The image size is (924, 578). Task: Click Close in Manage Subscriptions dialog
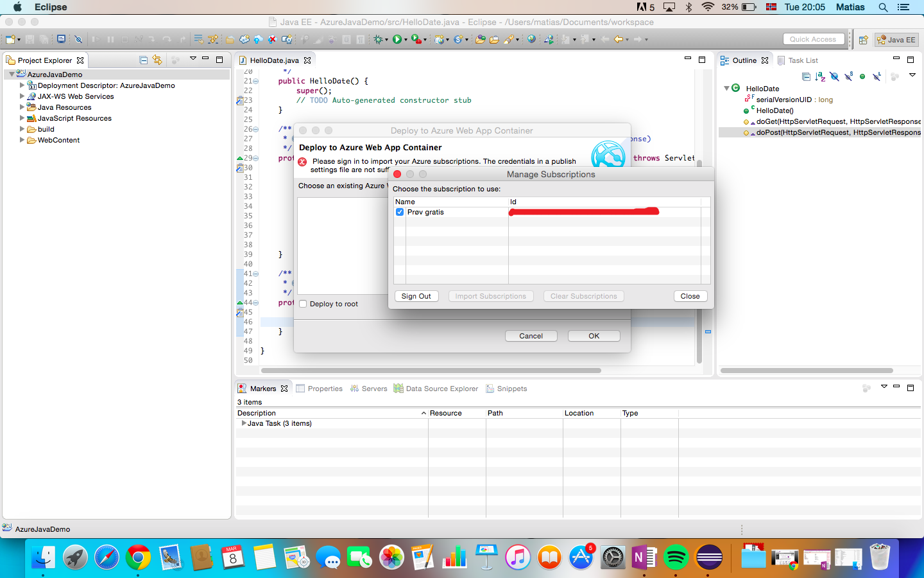(690, 296)
